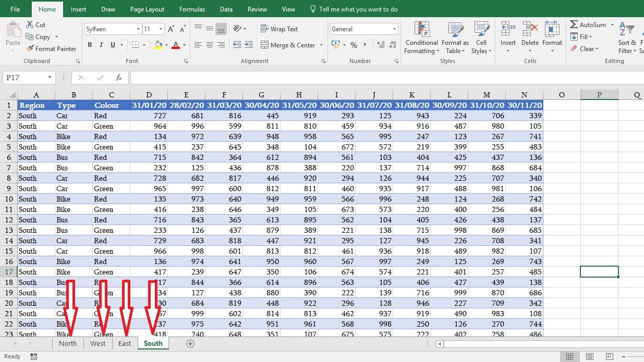Open the Sylfaen font name dropdown

tap(138, 29)
